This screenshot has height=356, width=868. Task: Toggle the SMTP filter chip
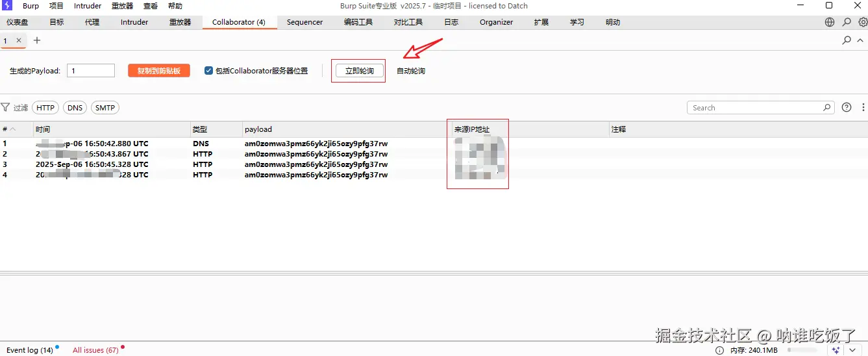tap(105, 108)
